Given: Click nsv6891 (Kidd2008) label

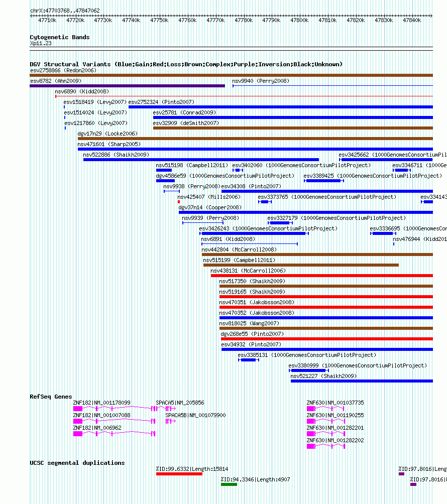Looking at the screenshot, I should (228, 239).
